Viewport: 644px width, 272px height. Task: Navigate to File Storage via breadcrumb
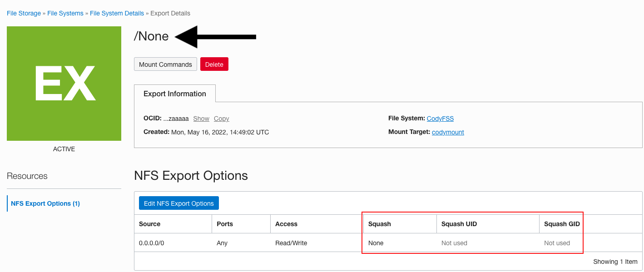pos(24,13)
